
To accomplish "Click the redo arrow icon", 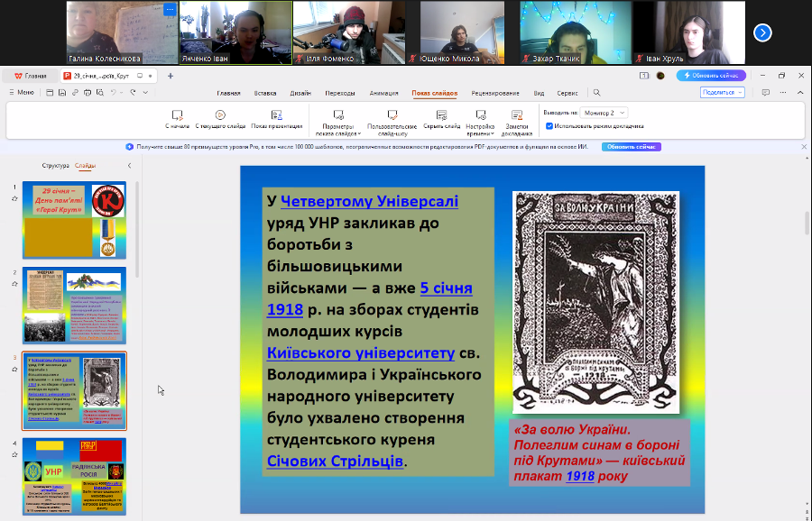I will 134,93.
